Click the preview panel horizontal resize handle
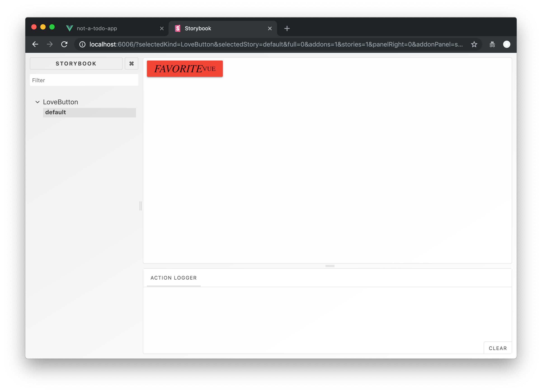Image resolution: width=542 pixels, height=392 pixels. click(x=330, y=266)
